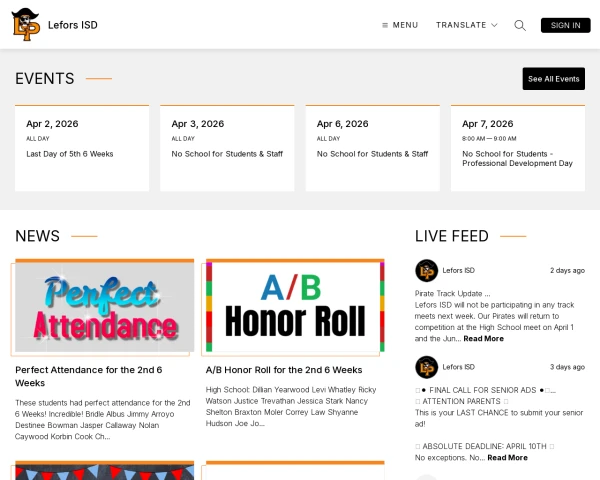Open the Apr 6, 2026 event card
Viewport: 600px width, 480px height.
coord(372,148)
